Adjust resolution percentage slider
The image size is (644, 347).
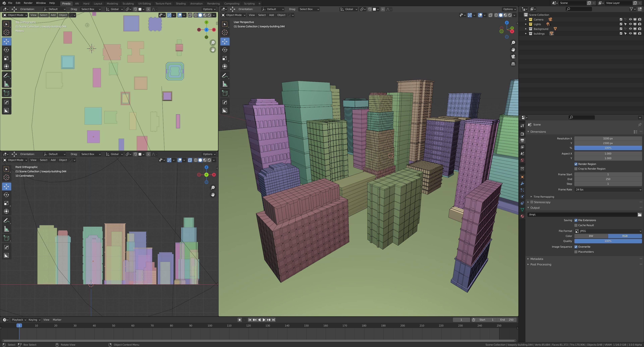coord(608,148)
